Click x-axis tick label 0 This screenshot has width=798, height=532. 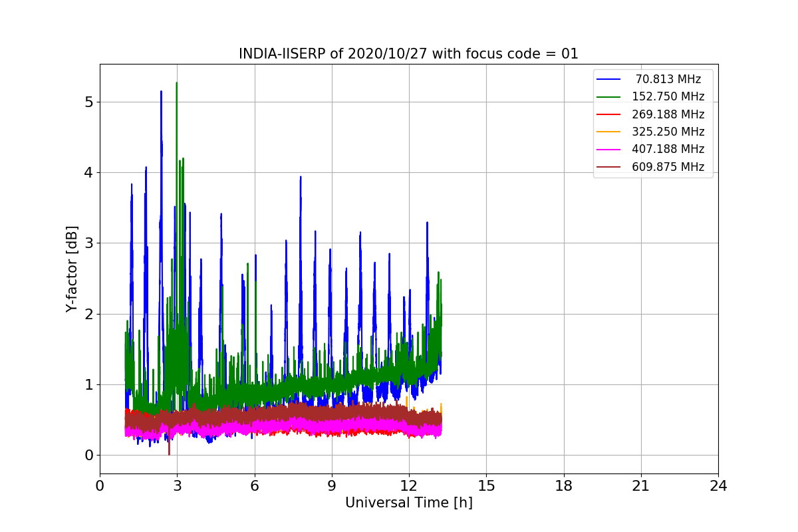click(x=100, y=485)
